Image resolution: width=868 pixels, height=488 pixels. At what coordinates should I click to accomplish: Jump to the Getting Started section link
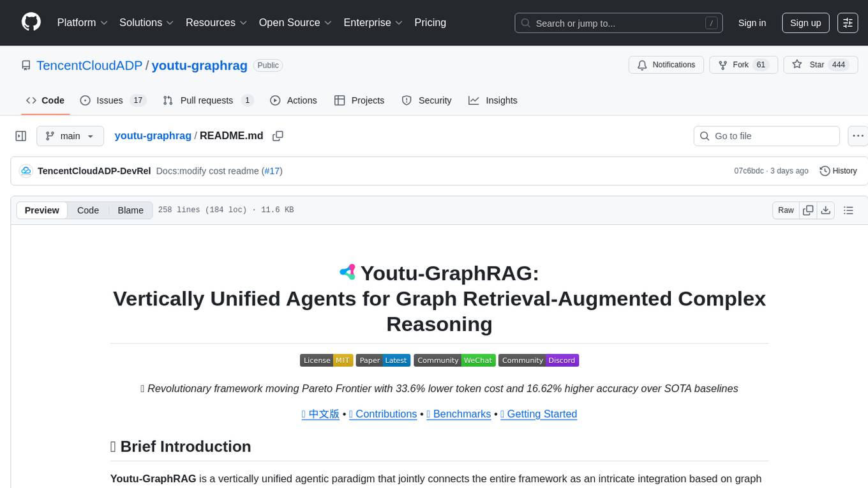[539, 414]
